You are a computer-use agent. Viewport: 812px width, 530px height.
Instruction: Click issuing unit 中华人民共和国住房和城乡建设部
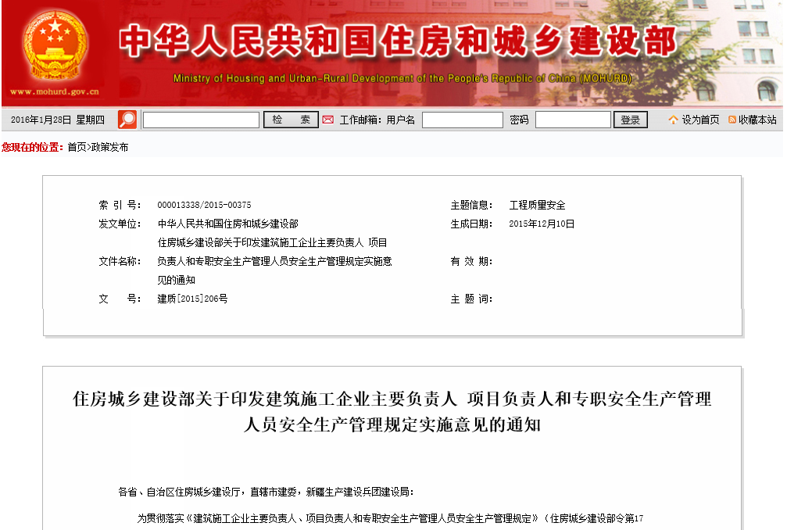[x=228, y=224]
